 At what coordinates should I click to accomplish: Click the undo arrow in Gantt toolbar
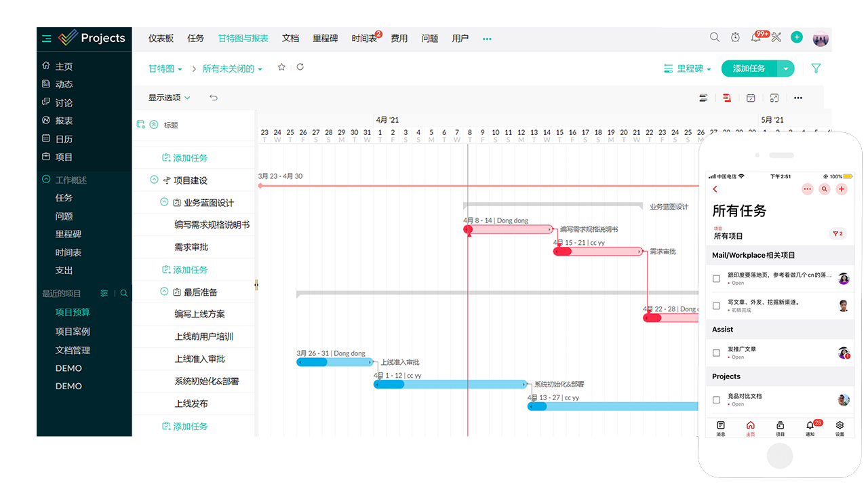point(214,98)
